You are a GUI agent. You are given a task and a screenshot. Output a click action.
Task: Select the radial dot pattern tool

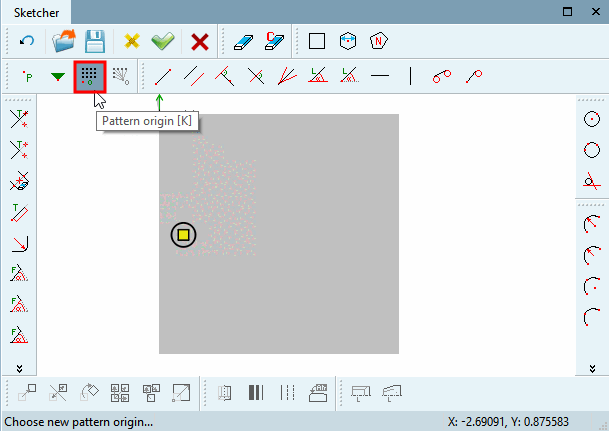point(121,76)
